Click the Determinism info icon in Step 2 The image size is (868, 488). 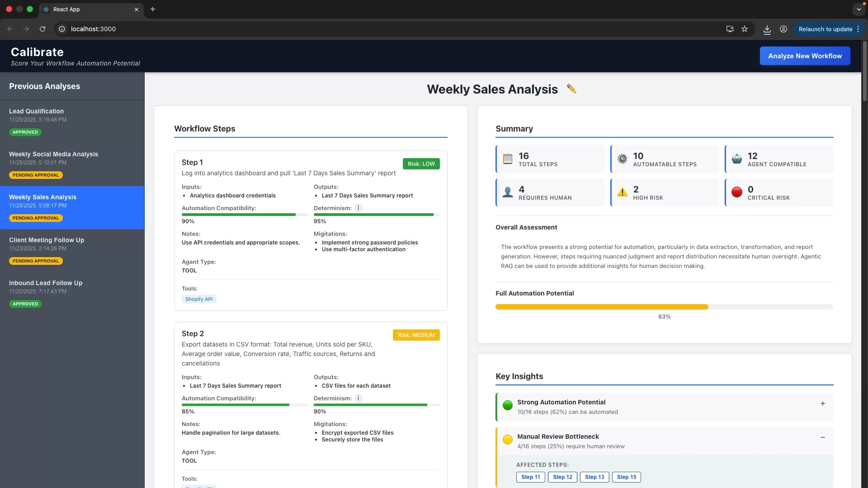(358, 398)
